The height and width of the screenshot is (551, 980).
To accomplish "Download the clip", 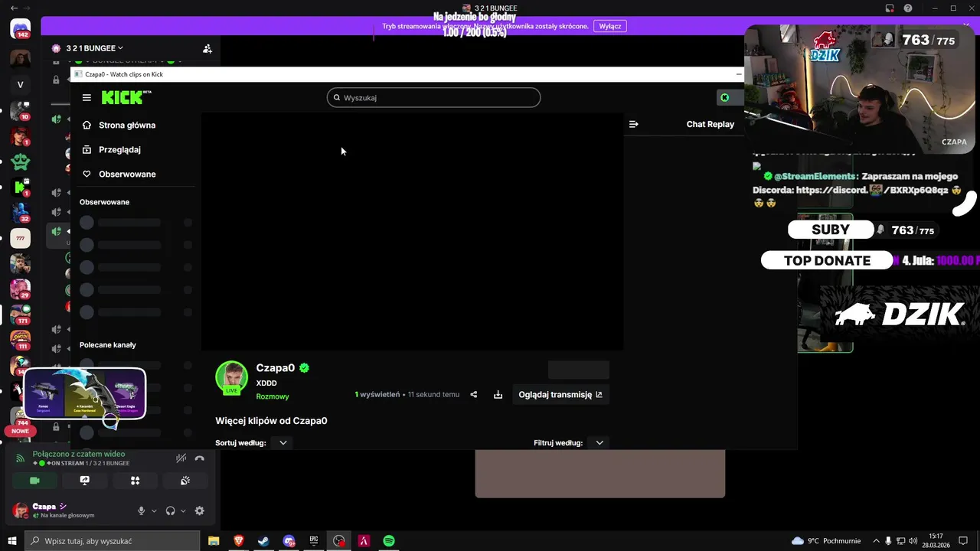I will click(x=498, y=395).
